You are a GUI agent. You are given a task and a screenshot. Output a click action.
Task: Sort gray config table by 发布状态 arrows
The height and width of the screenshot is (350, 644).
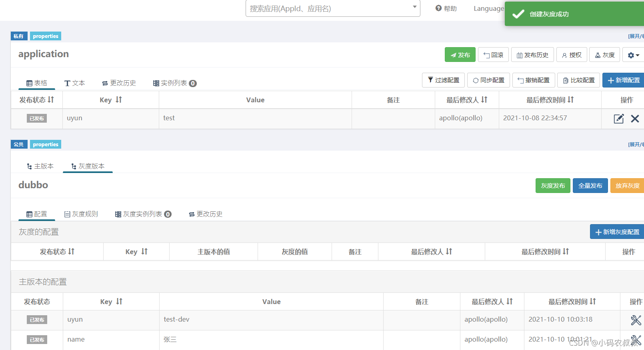[x=71, y=251]
